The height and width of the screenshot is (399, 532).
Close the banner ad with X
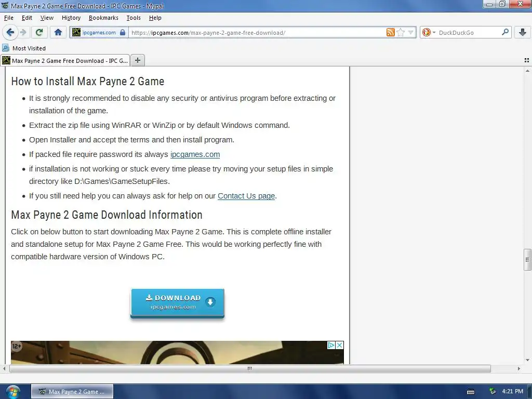click(x=339, y=345)
